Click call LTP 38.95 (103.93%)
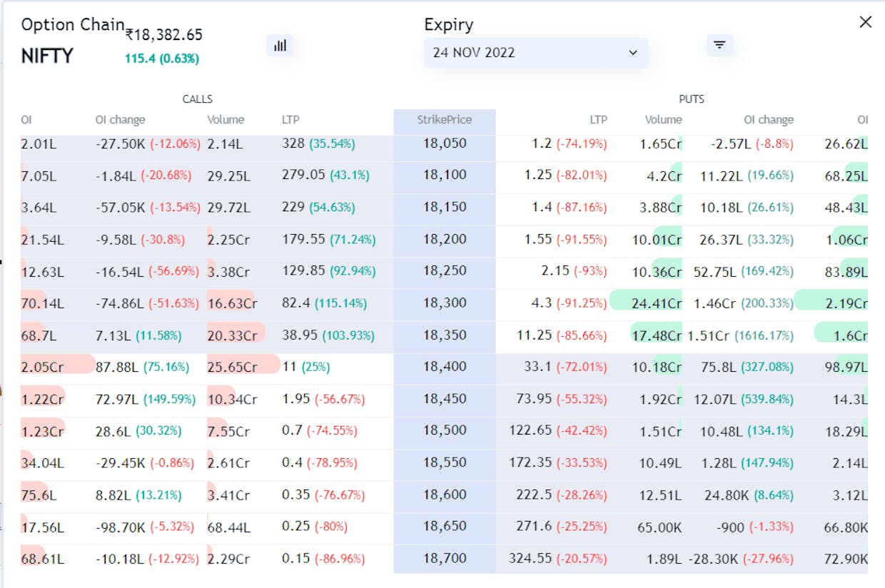This screenshot has width=885, height=588. coord(328,335)
